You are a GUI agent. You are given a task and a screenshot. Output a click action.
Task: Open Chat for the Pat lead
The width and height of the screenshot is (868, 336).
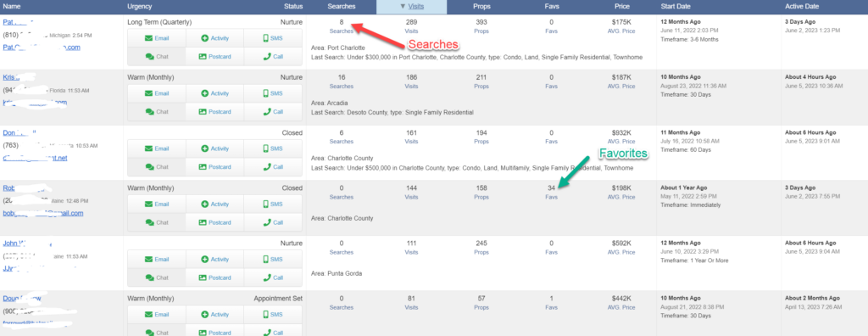click(157, 57)
